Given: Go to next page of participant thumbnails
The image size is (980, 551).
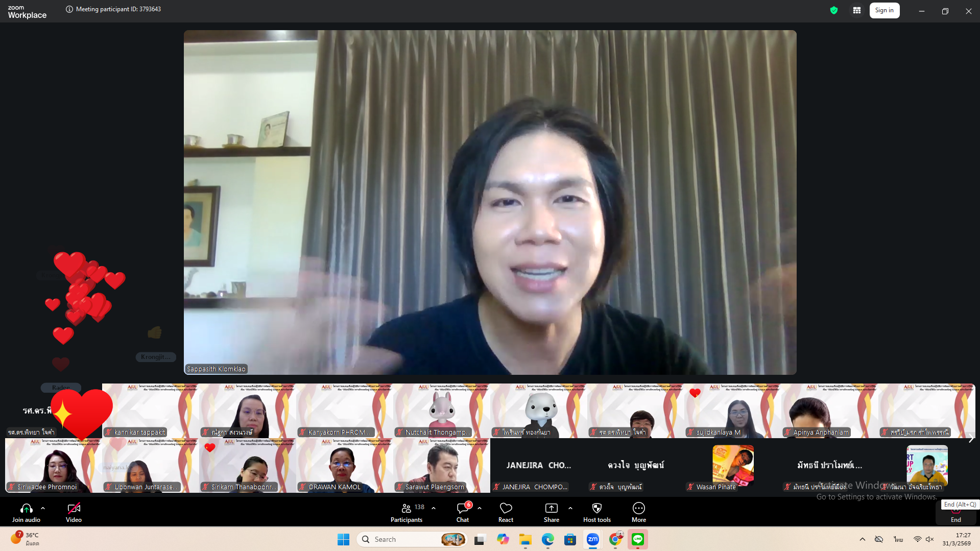Looking at the screenshot, I should point(971,438).
